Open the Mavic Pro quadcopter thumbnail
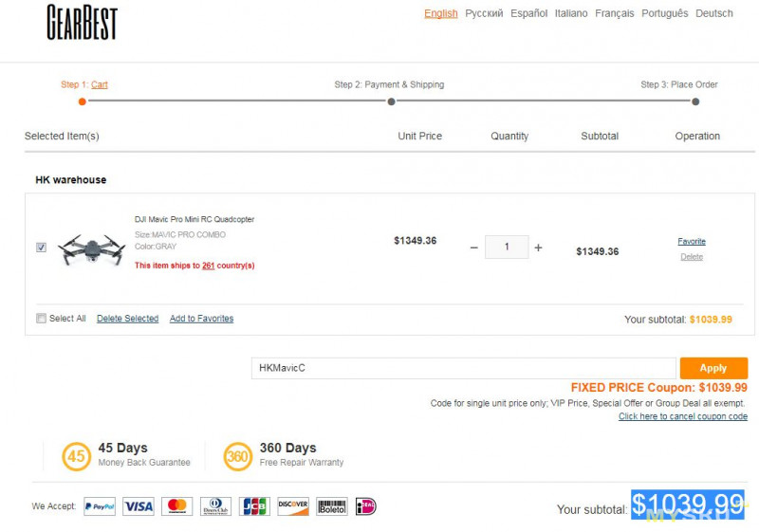The width and height of the screenshot is (759, 532). (x=92, y=249)
